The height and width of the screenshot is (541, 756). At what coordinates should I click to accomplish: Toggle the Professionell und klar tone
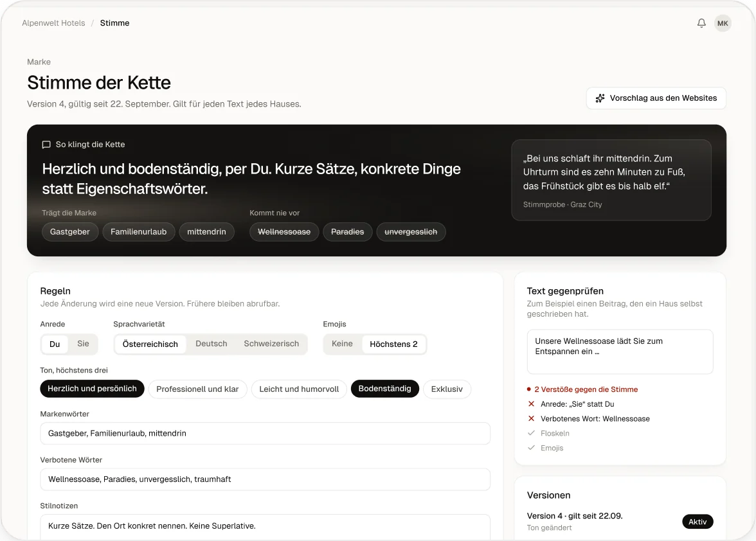tap(198, 389)
